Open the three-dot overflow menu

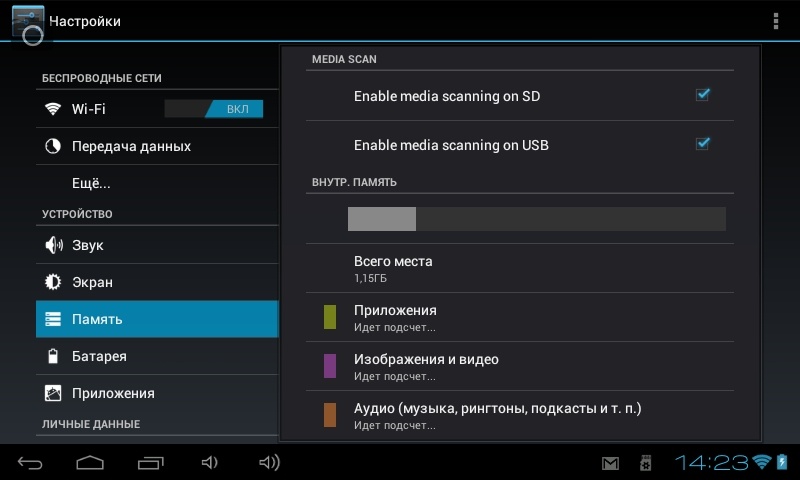776,21
